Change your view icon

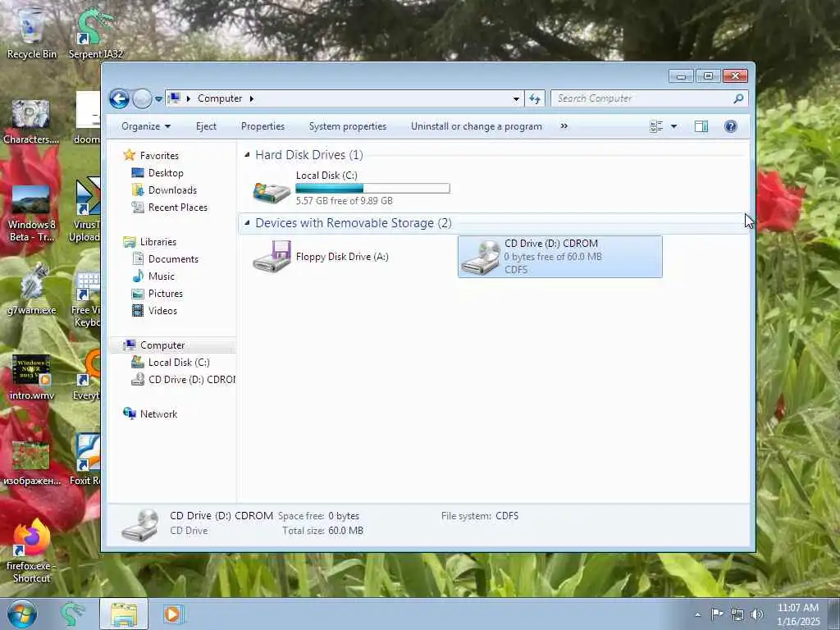coord(656,126)
